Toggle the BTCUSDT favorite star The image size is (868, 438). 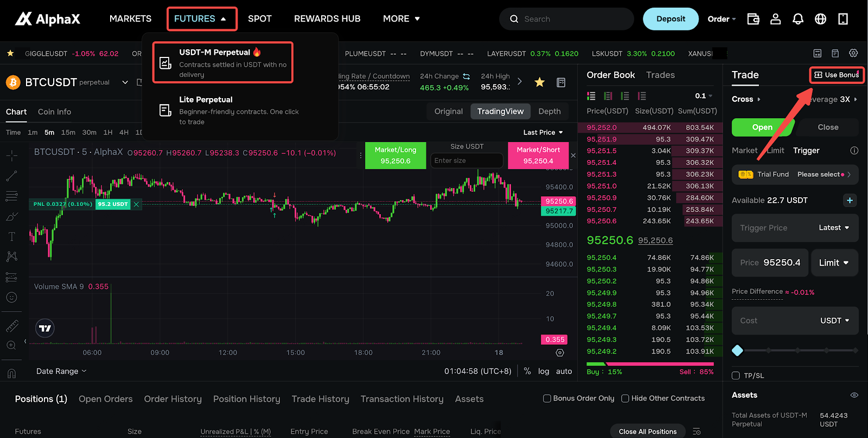click(539, 82)
